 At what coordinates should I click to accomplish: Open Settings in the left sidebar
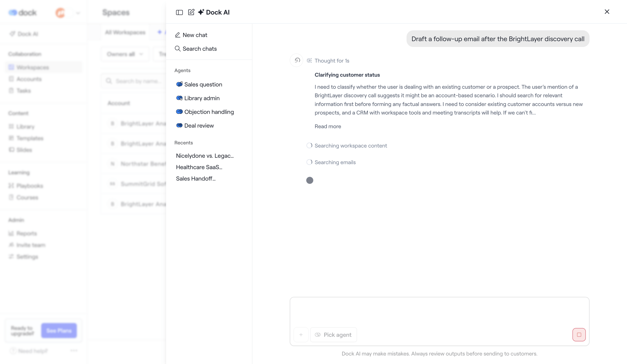tap(24, 257)
